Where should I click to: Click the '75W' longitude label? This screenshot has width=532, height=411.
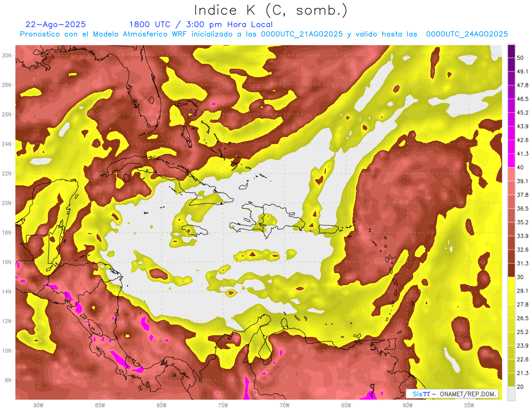(223, 405)
